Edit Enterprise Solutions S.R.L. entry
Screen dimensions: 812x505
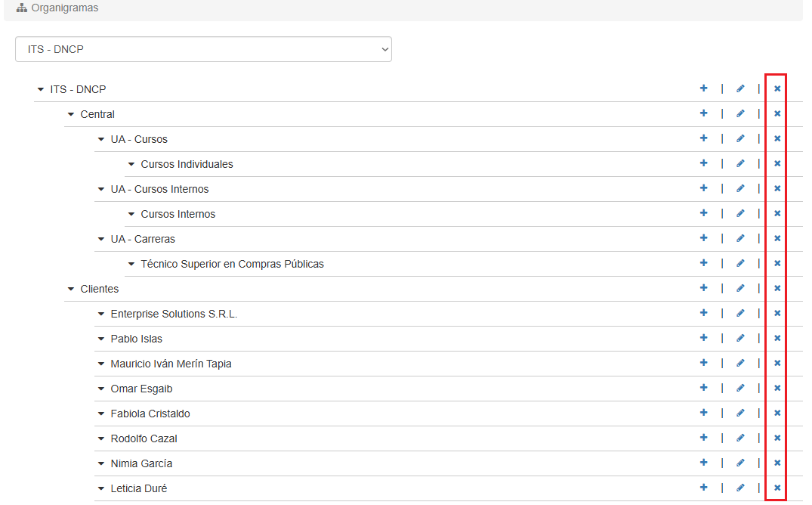coord(740,313)
